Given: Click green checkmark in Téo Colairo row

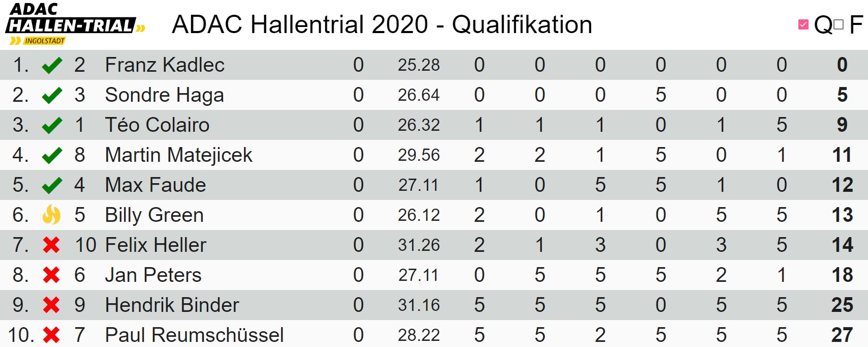Looking at the screenshot, I should [52, 125].
